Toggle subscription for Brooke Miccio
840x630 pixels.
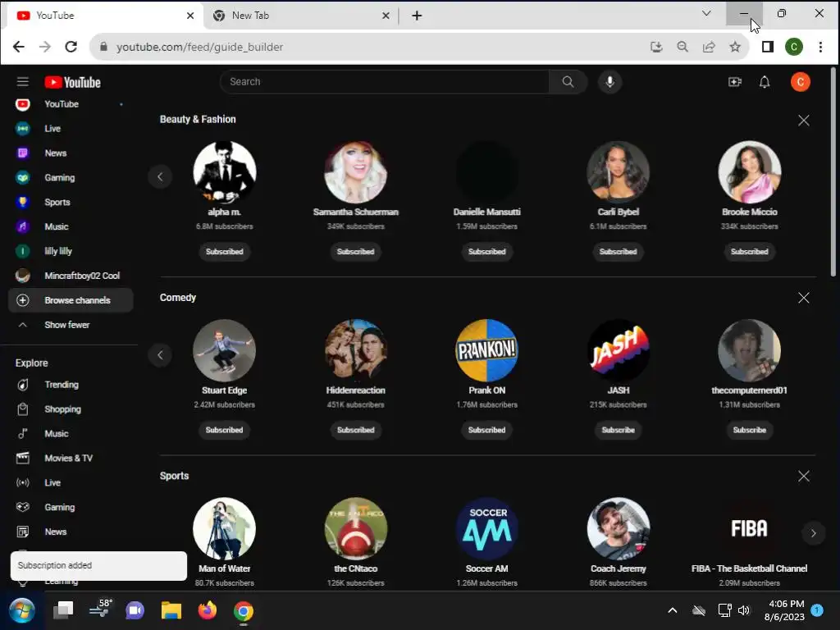750,252
